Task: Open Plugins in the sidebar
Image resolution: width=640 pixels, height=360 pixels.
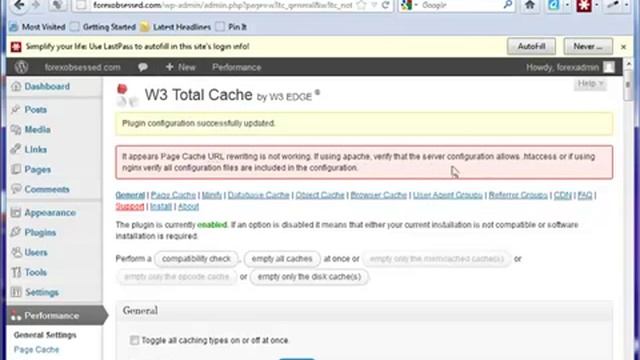Action: [40, 233]
